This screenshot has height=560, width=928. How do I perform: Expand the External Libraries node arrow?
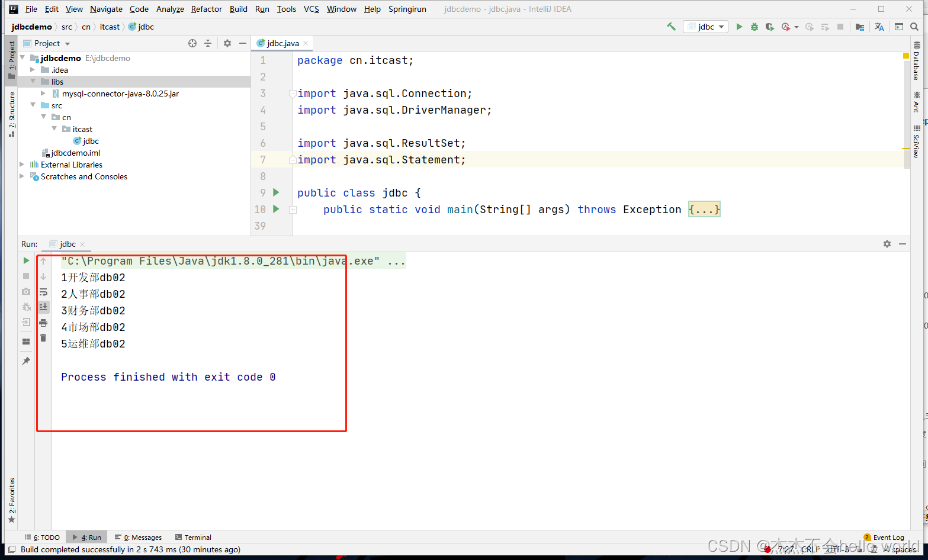(23, 165)
